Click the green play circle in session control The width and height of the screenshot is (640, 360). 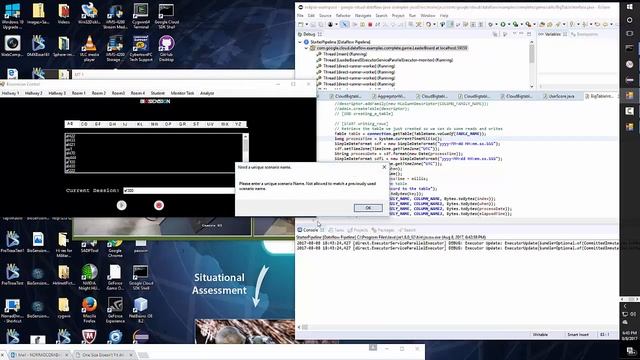pos(122,205)
